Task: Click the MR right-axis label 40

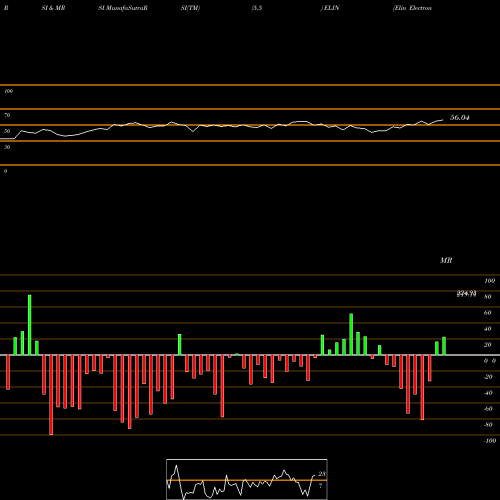Action: pyautogui.click(x=488, y=329)
